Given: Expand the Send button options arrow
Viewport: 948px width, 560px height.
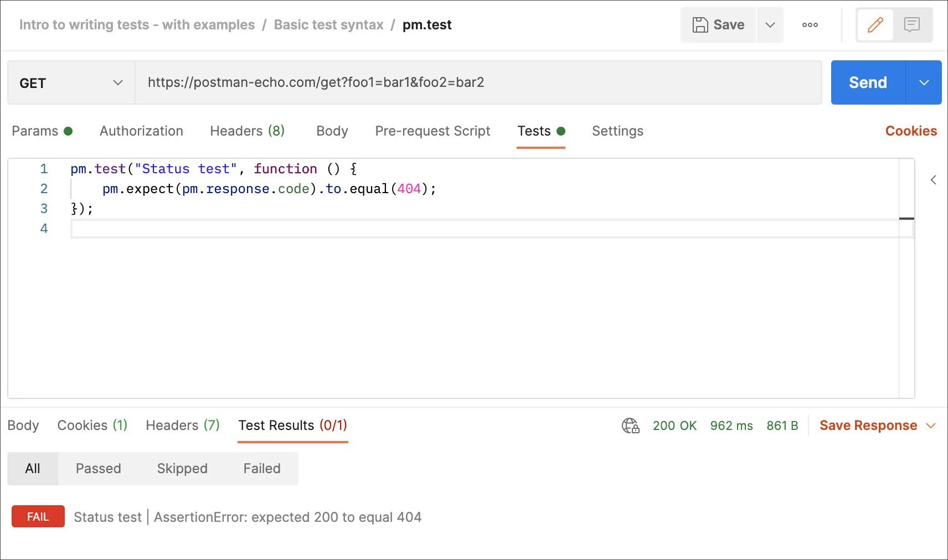Looking at the screenshot, I should click(x=924, y=83).
